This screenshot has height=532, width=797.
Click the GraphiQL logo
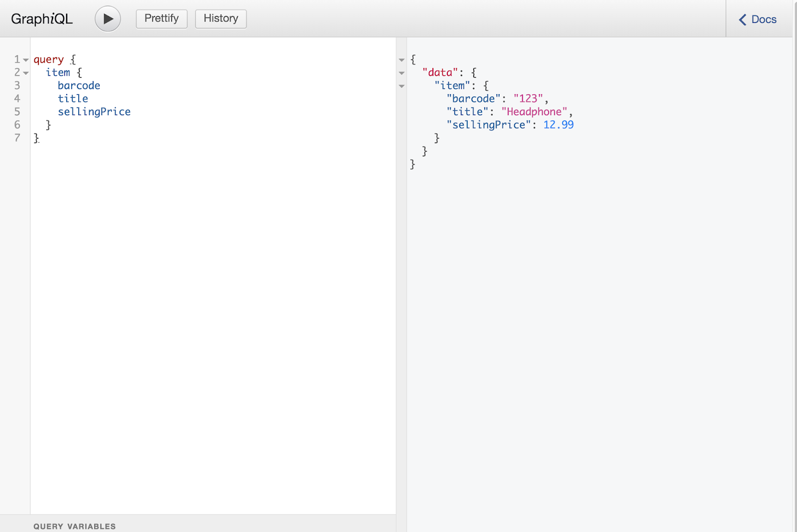click(42, 18)
